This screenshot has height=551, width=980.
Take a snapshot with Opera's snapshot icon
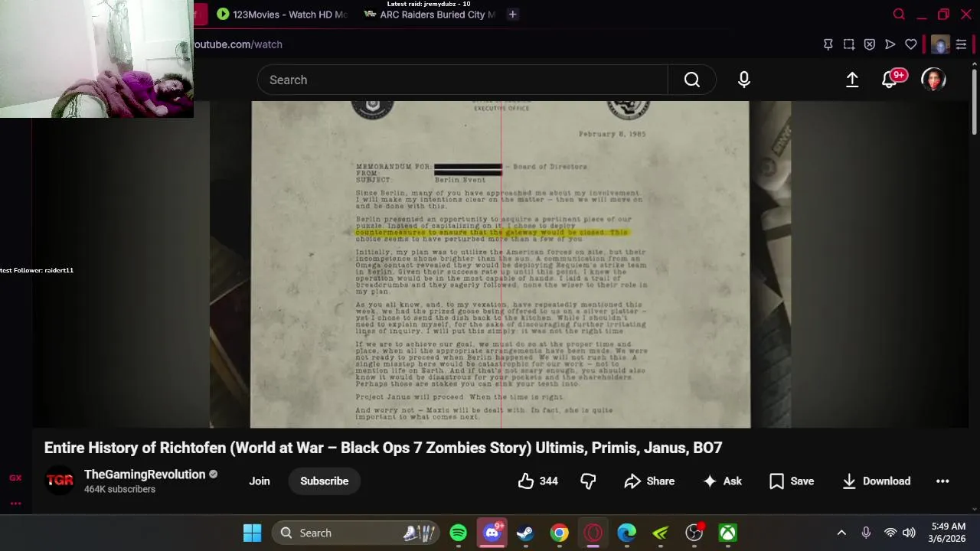click(849, 44)
